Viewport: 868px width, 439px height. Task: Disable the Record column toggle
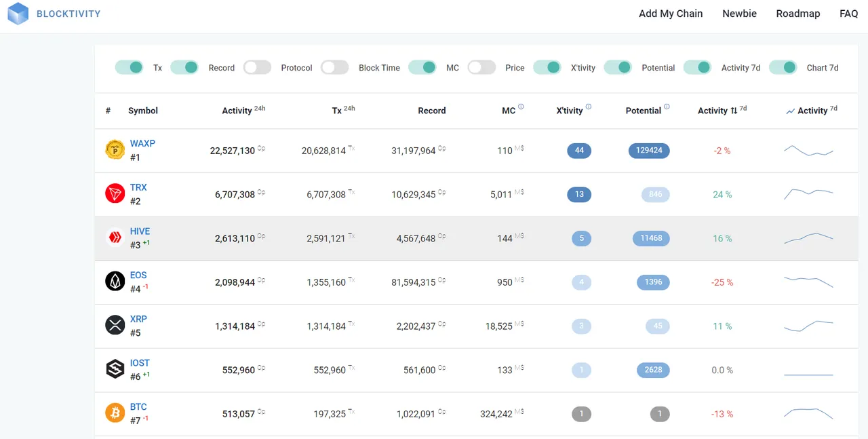click(x=184, y=67)
